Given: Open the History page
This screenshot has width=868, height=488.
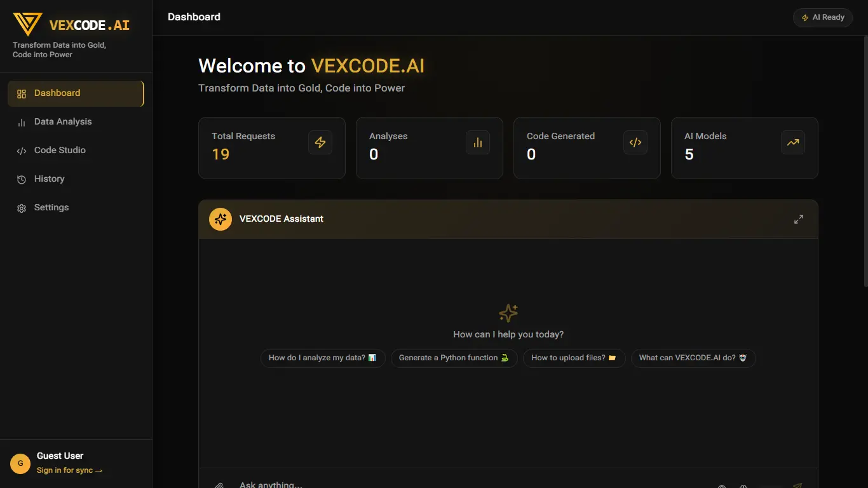Looking at the screenshot, I should (x=76, y=179).
